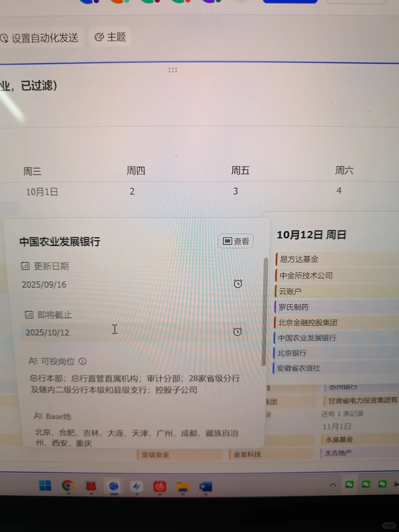Screen dimensions: 399x532
Task: Select 安徽省农信社 entry
Action: tap(336, 368)
